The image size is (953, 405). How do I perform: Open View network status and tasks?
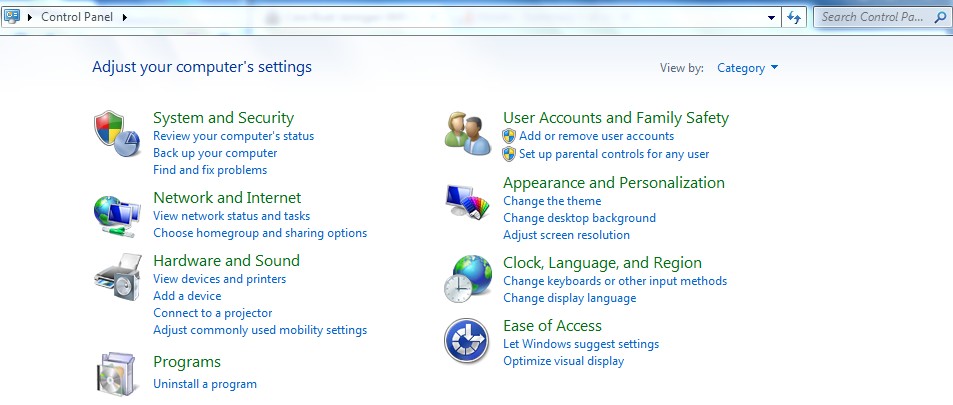coord(232,216)
